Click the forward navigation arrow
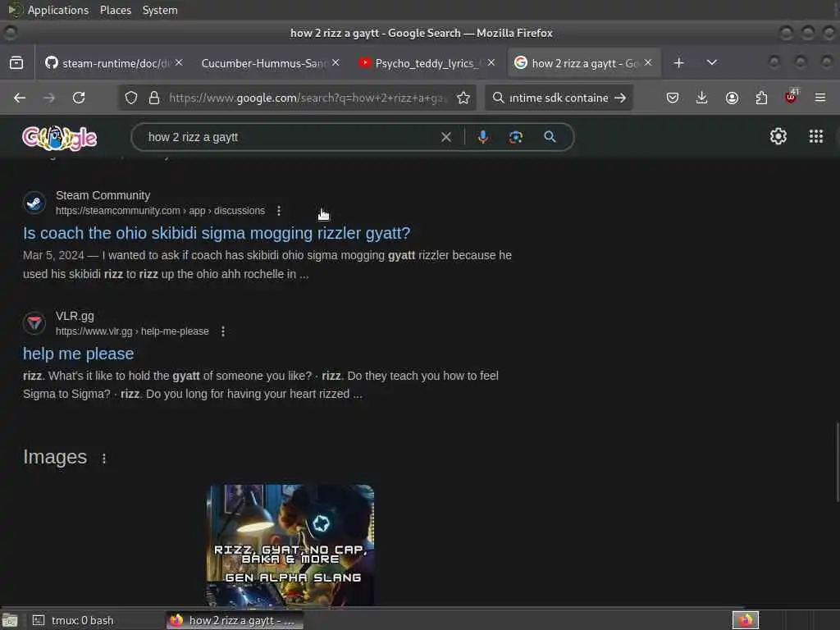 coord(48,98)
